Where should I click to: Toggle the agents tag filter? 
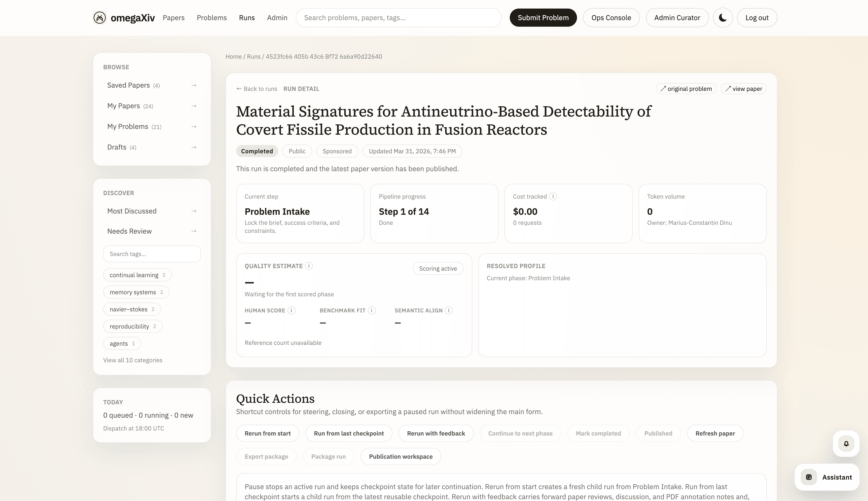[x=122, y=343]
